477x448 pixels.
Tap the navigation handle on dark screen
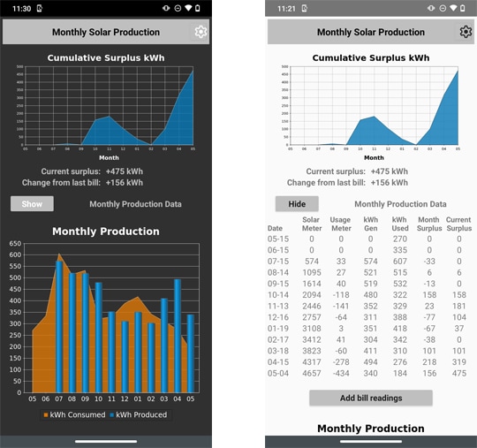tap(106, 441)
